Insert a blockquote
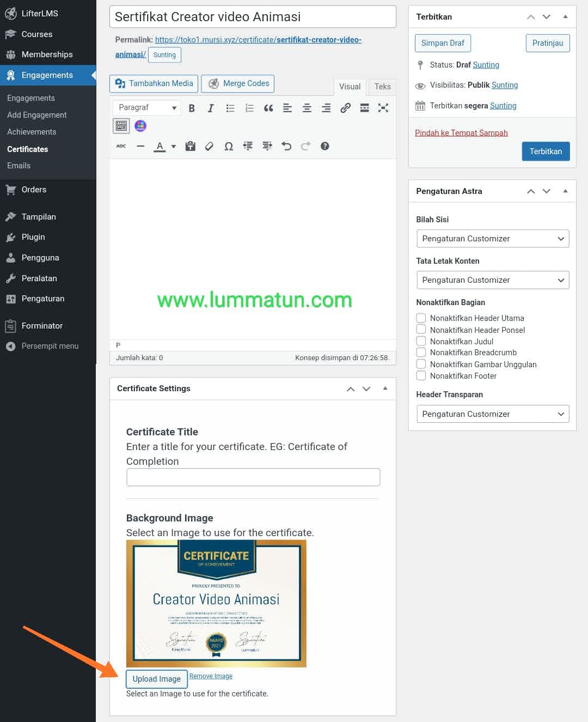The image size is (588, 722). pyautogui.click(x=268, y=108)
